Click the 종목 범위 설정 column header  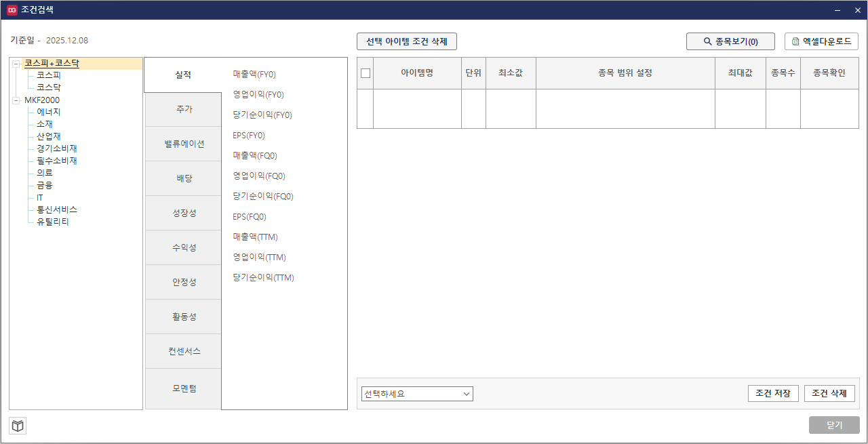(625, 73)
